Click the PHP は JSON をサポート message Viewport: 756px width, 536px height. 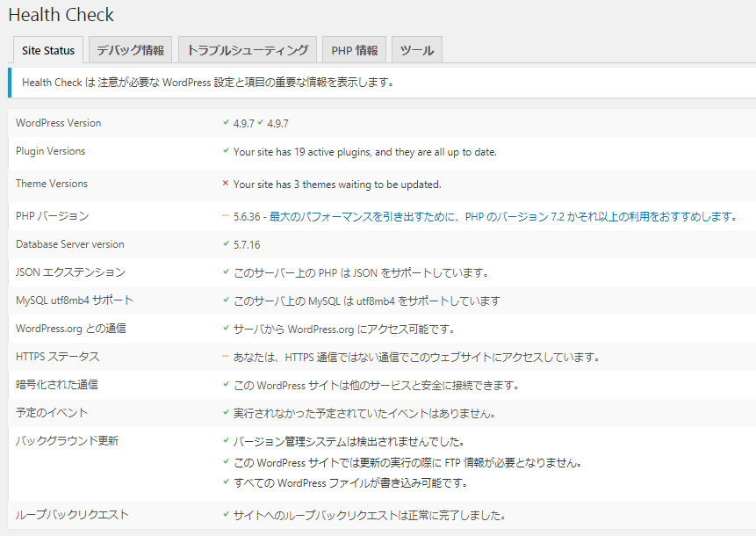click(x=361, y=272)
